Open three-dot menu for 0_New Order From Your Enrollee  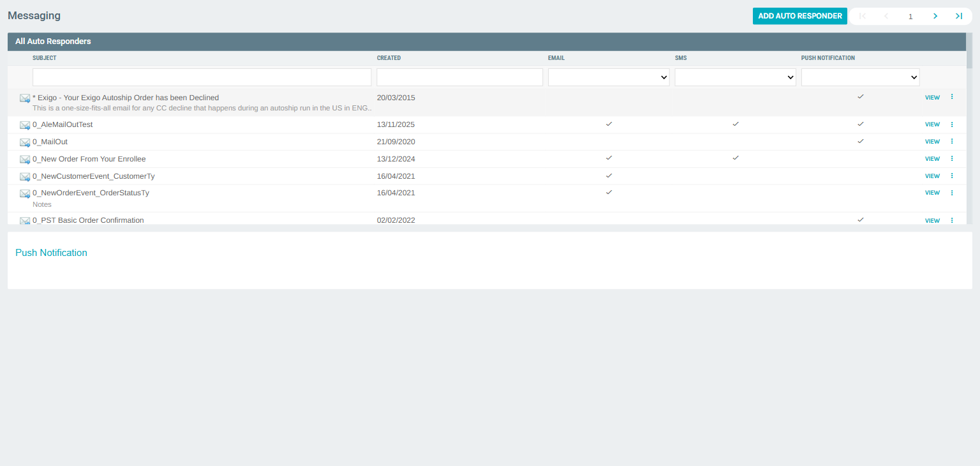click(952, 158)
